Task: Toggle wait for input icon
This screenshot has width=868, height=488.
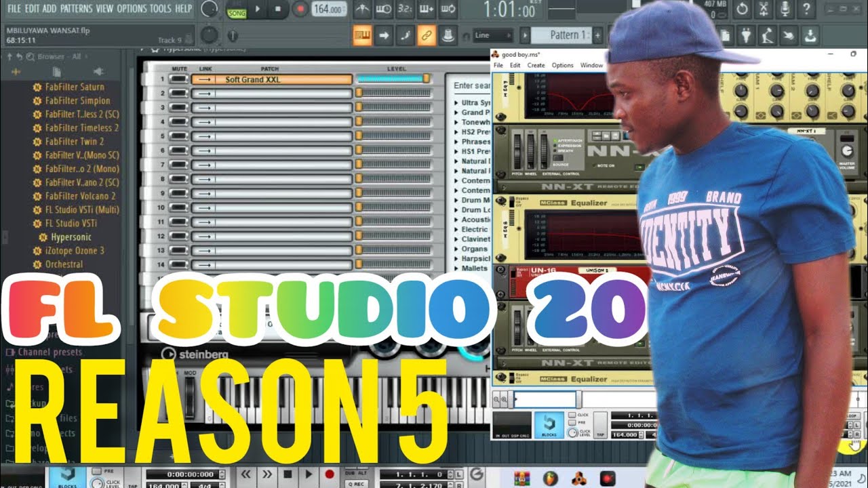Action: [x=384, y=9]
